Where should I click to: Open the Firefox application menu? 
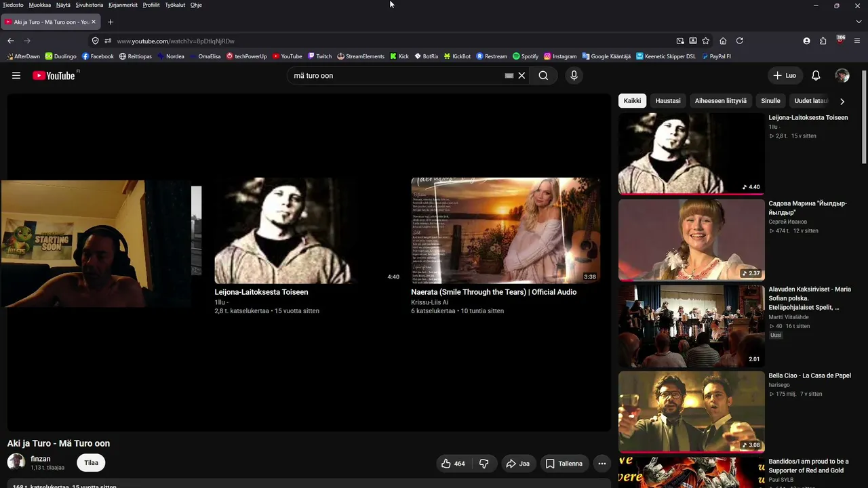click(x=858, y=41)
